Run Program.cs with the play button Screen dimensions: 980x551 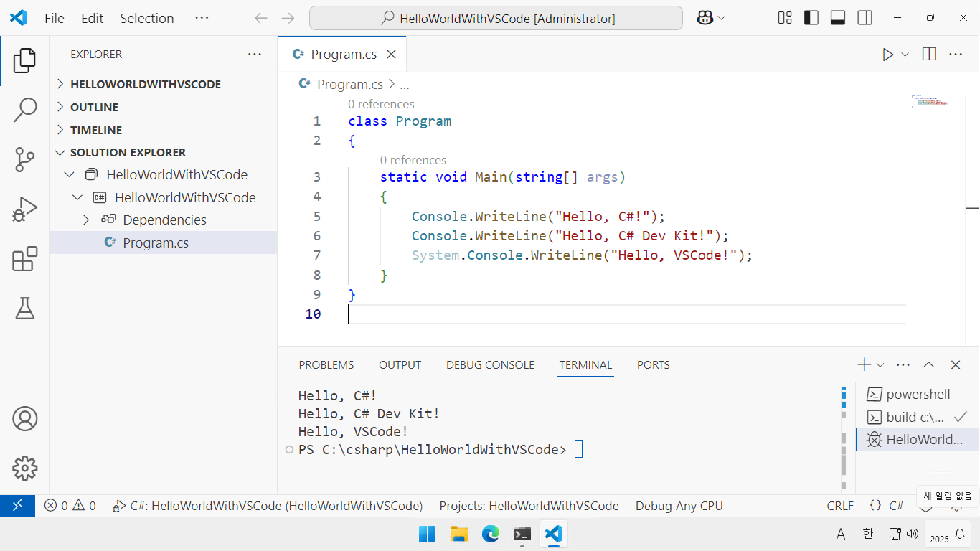888,54
